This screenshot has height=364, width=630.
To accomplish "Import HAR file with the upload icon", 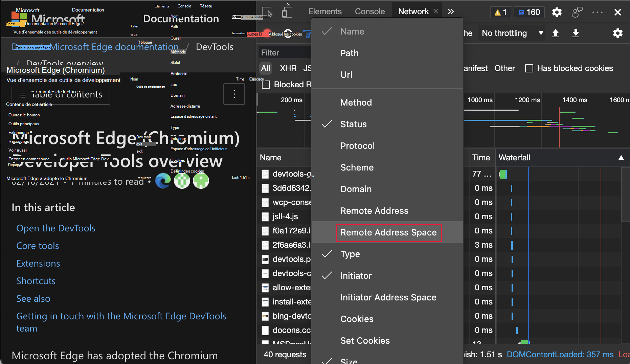I will coord(556,33).
